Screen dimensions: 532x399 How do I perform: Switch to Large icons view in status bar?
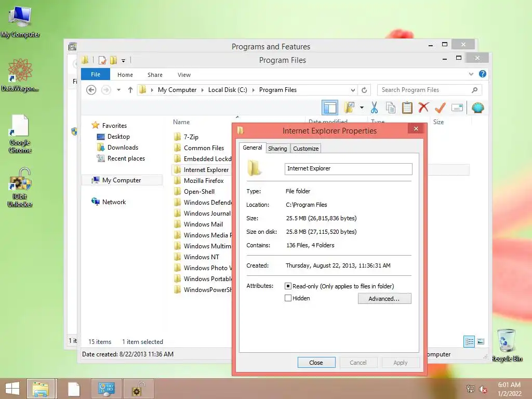pyautogui.click(x=481, y=341)
